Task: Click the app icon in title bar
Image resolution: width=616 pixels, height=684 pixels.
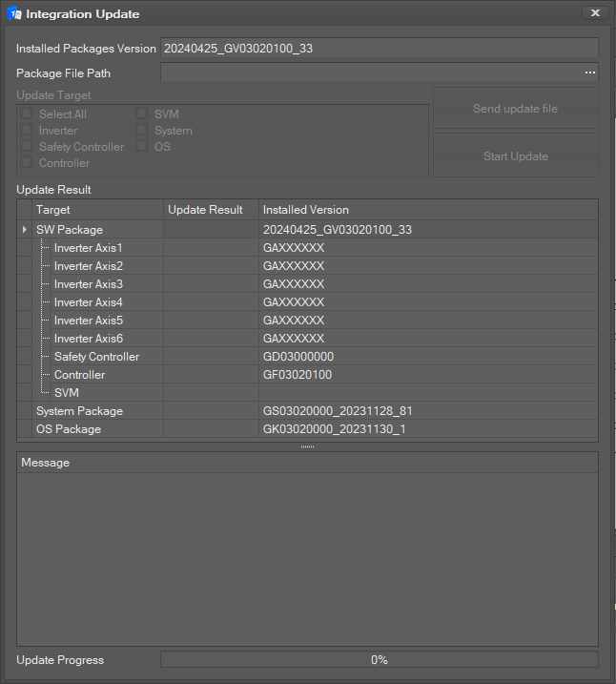Action: point(14,13)
